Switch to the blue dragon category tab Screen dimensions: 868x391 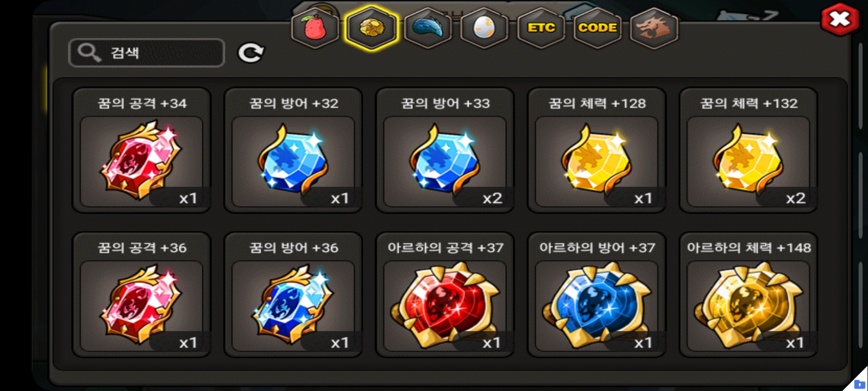428,28
